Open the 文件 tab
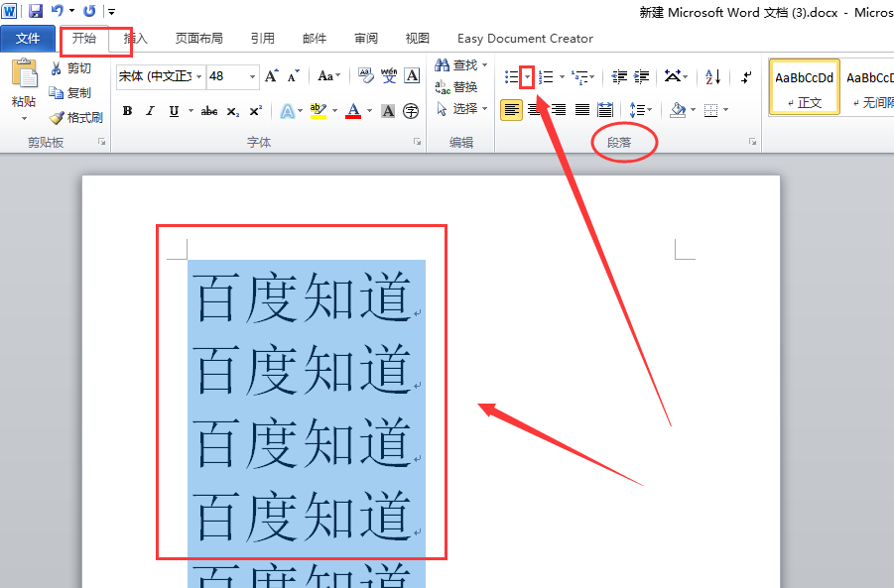The height and width of the screenshot is (588, 894). pyautogui.click(x=28, y=39)
